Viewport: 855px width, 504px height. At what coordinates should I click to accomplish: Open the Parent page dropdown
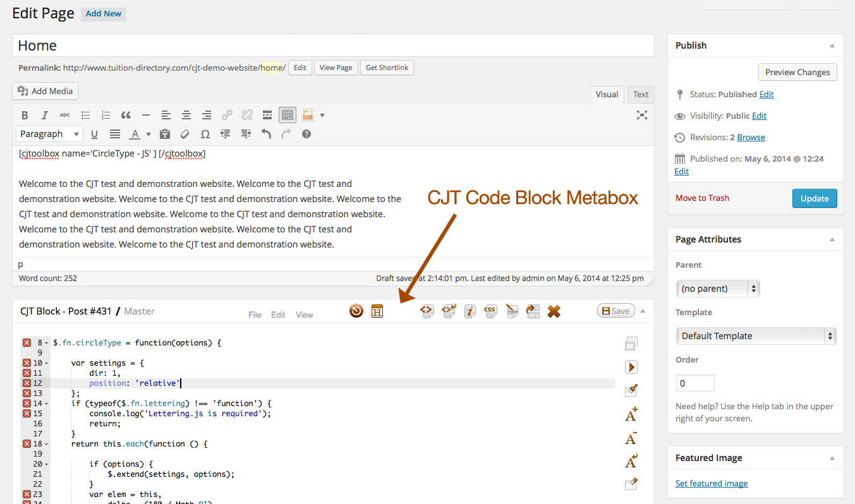tap(717, 289)
